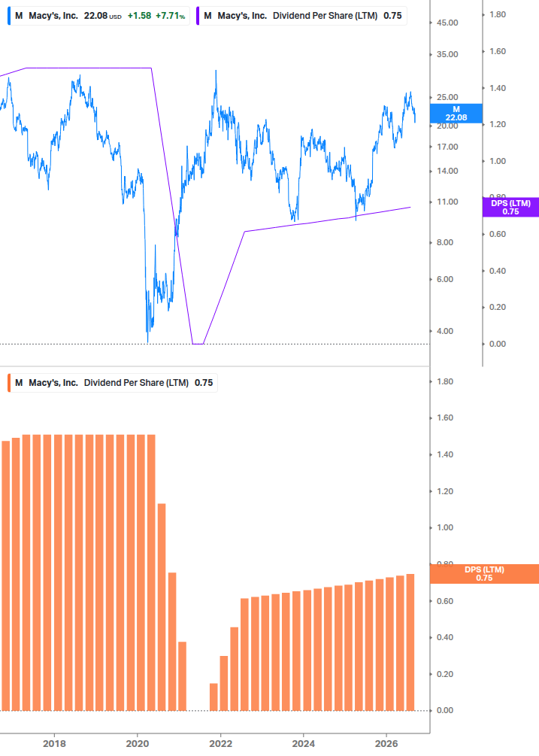Click the blue color bar of the Macy's price legend
Screen dimensions: 539x756
point(9,16)
